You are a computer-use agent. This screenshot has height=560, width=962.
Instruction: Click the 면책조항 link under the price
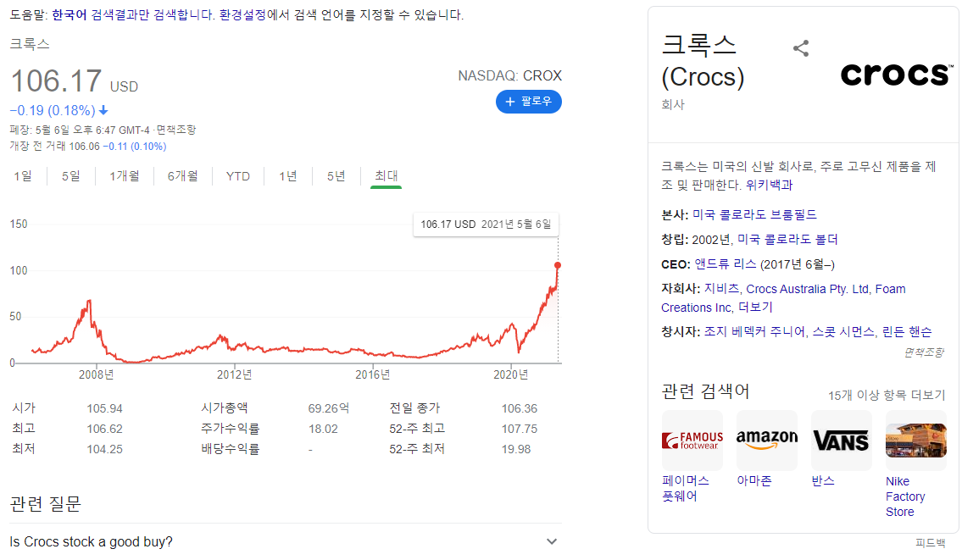176,130
